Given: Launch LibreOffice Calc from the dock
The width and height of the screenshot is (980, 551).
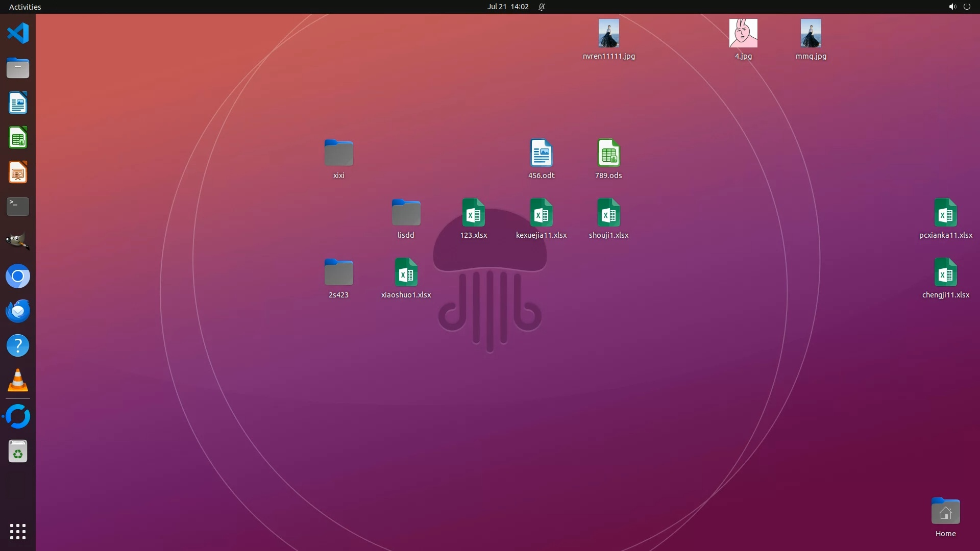Looking at the screenshot, I should coord(18,138).
